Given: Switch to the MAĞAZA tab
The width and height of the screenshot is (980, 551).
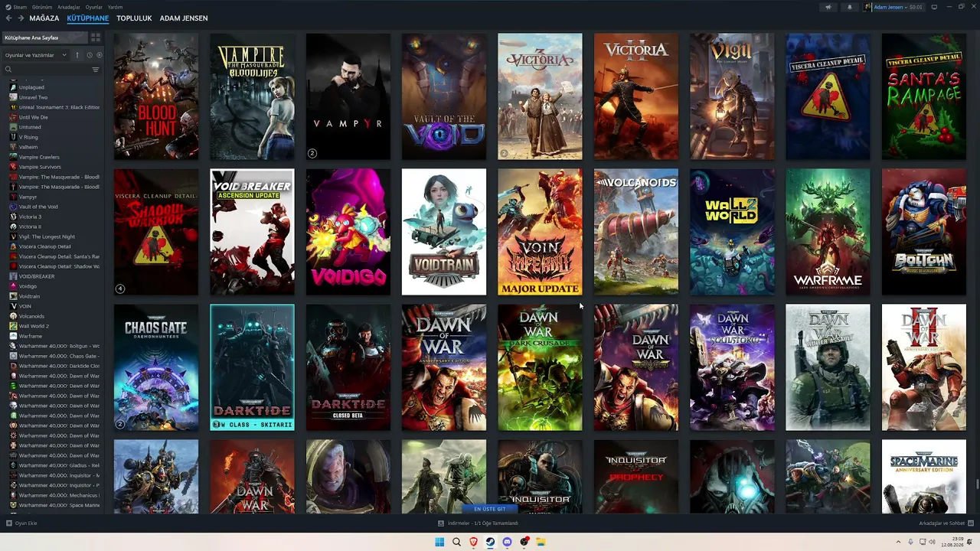Looking at the screenshot, I should 44,18.
